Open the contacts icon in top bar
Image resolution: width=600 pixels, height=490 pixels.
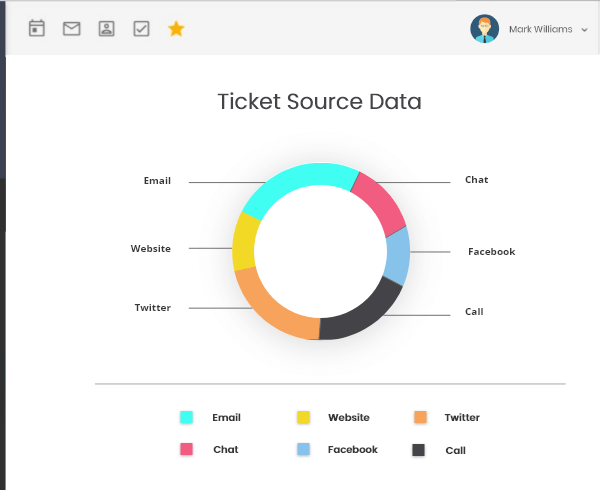pos(106,29)
